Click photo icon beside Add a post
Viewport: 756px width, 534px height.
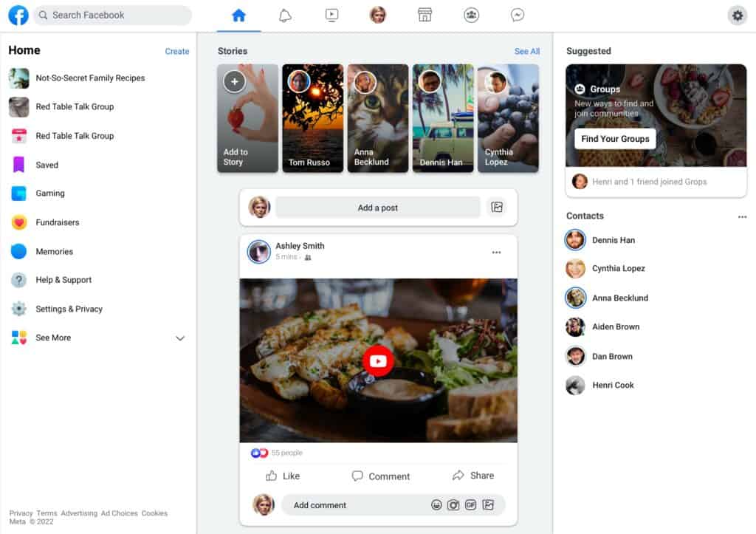497,208
